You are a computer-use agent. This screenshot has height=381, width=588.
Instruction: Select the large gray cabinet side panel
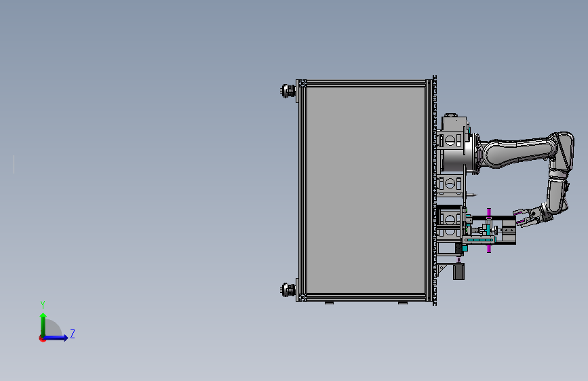[366, 190]
